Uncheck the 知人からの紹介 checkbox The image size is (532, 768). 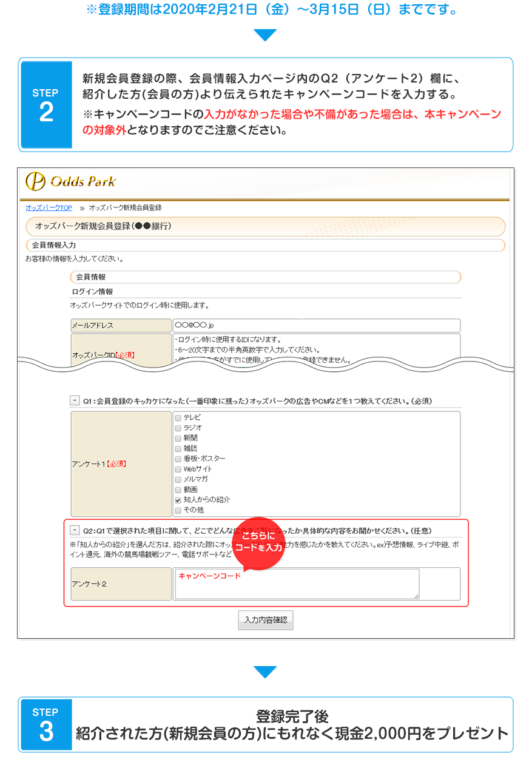tap(178, 500)
